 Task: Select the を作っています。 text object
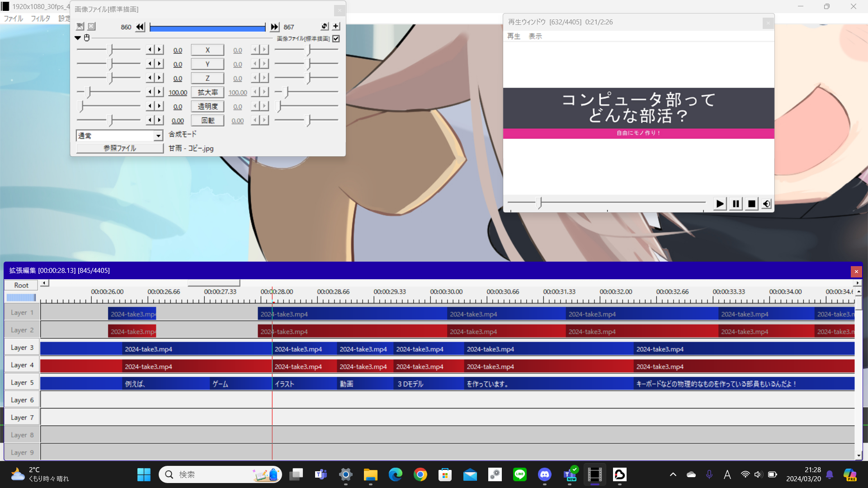(x=548, y=384)
